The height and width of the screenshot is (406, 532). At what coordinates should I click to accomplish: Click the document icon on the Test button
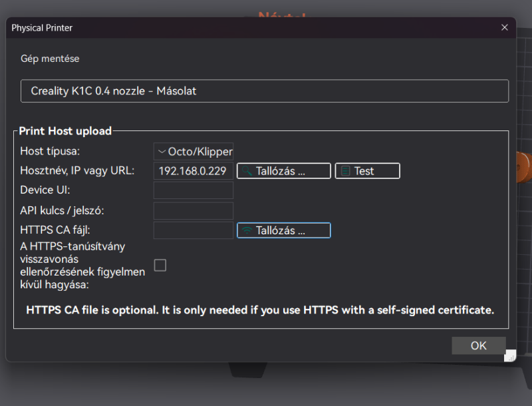coord(345,171)
